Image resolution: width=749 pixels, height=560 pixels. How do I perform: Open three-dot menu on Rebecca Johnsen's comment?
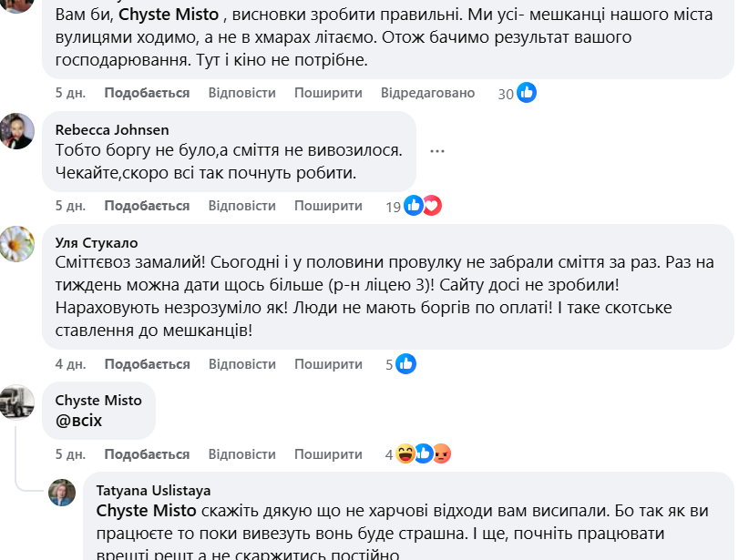pyautogui.click(x=437, y=151)
